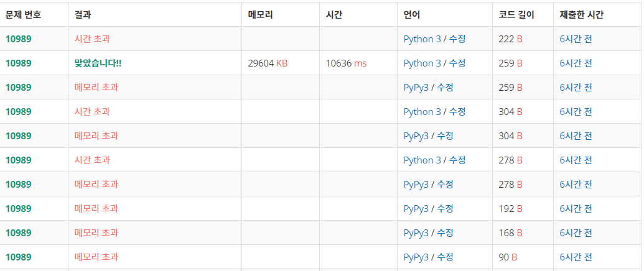
Task: Click 수정 in the Python 3 304 B row
Action: click(457, 111)
